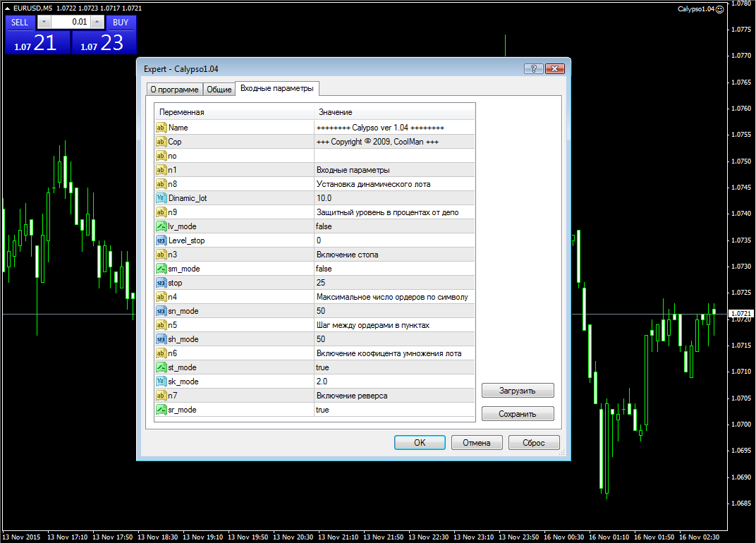The height and width of the screenshot is (543, 756).
Task: Increase lot volume with the up arrow
Action: coord(99,22)
